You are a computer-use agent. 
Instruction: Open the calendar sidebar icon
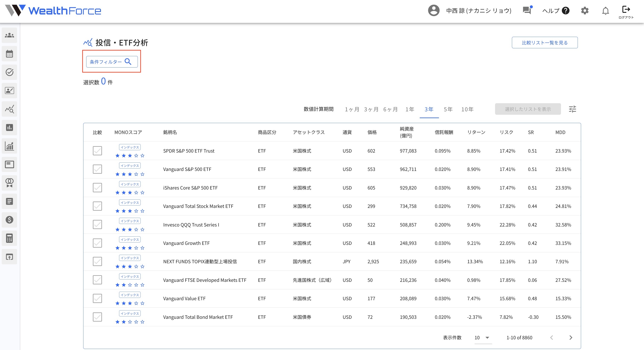click(x=10, y=54)
